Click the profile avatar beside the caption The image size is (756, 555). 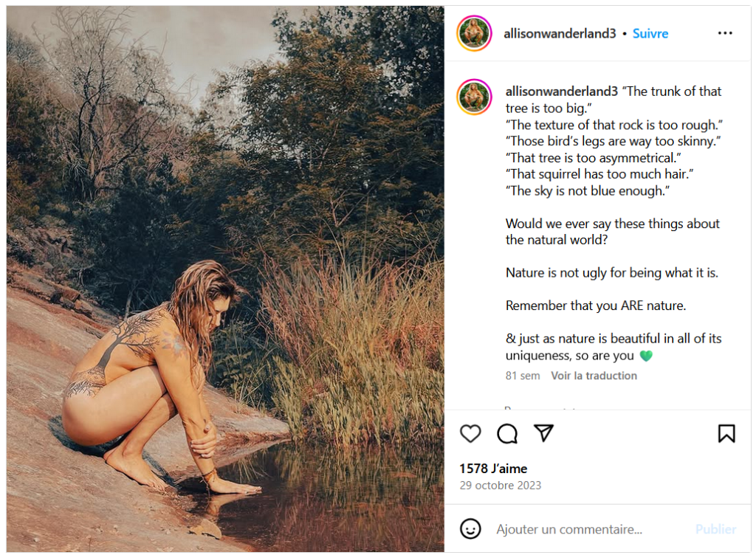[x=474, y=97]
